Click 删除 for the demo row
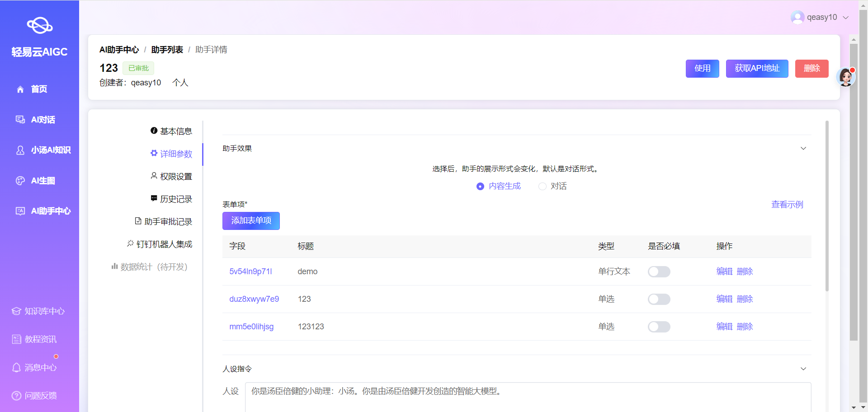The width and height of the screenshot is (868, 412). point(745,272)
